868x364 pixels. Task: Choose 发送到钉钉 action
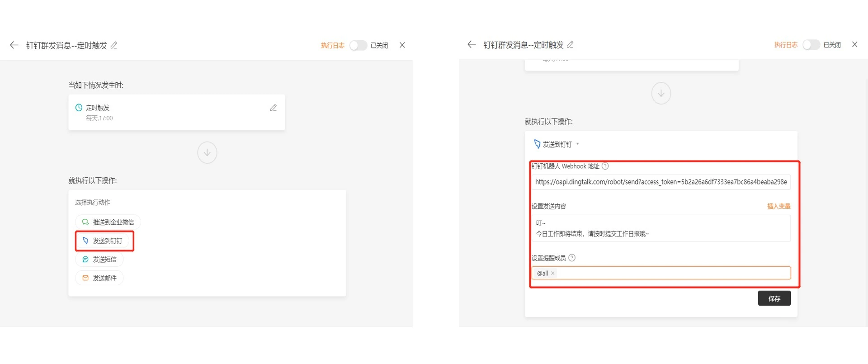tap(103, 241)
